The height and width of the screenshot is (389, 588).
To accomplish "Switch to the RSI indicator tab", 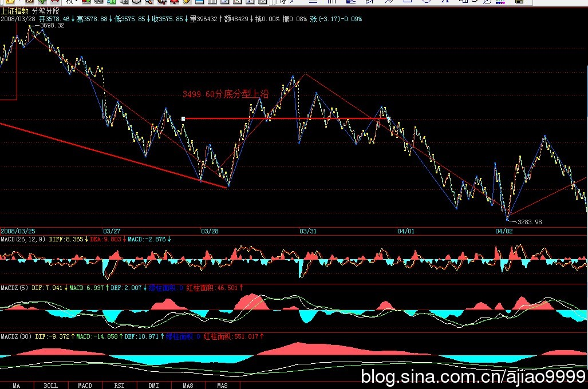I will (x=119, y=386).
